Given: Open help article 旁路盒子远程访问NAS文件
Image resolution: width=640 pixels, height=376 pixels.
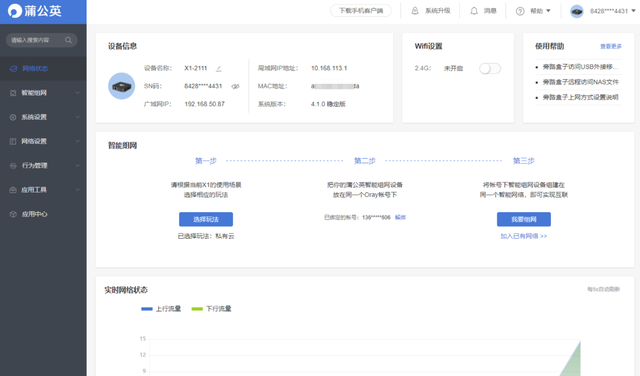Looking at the screenshot, I should pos(580,82).
